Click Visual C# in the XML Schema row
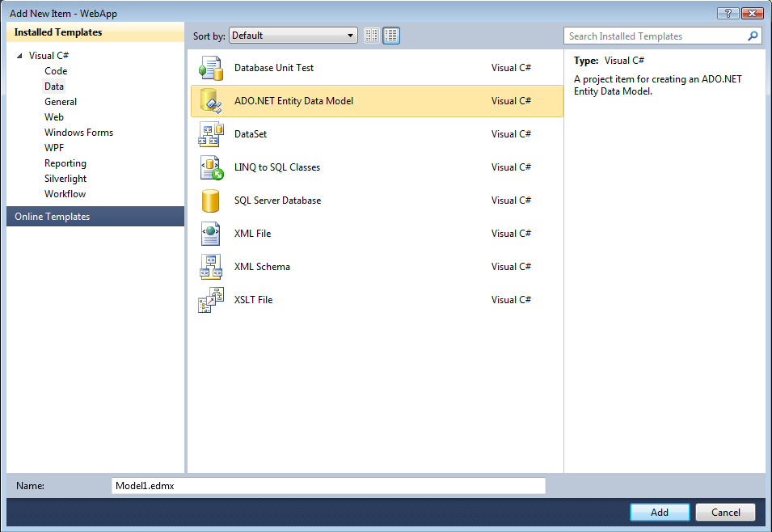 [511, 267]
